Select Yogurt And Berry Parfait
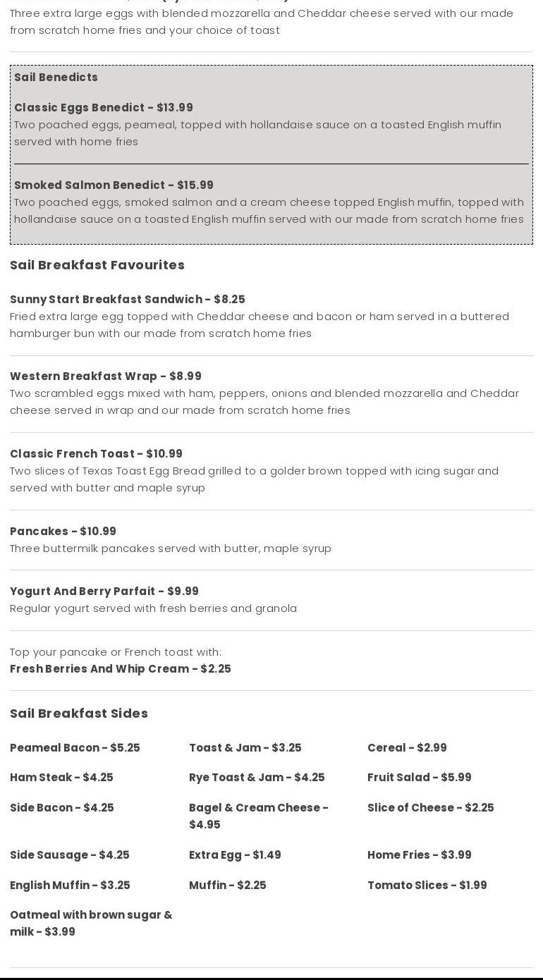The height and width of the screenshot is (980, 543). click(x=104, y=592)
